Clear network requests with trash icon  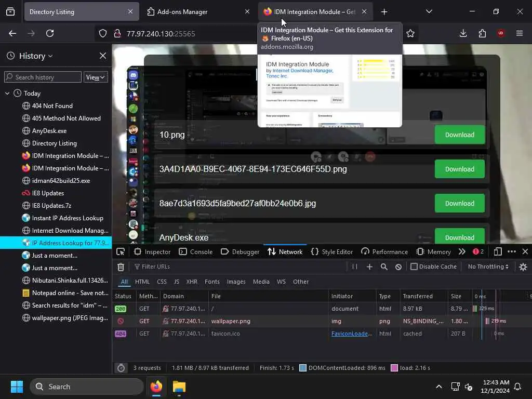[121, 267]
